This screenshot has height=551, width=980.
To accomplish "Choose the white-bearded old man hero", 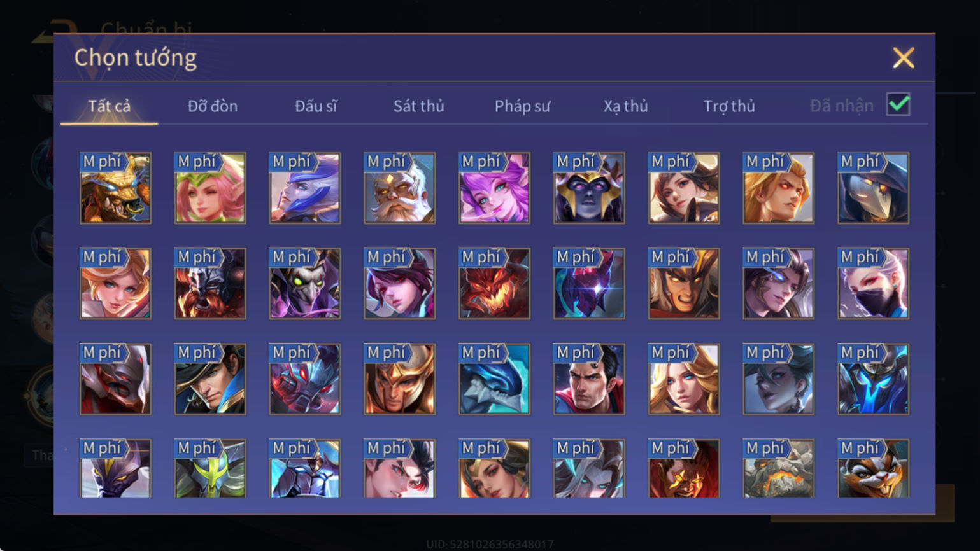I will tap(399, 188).
